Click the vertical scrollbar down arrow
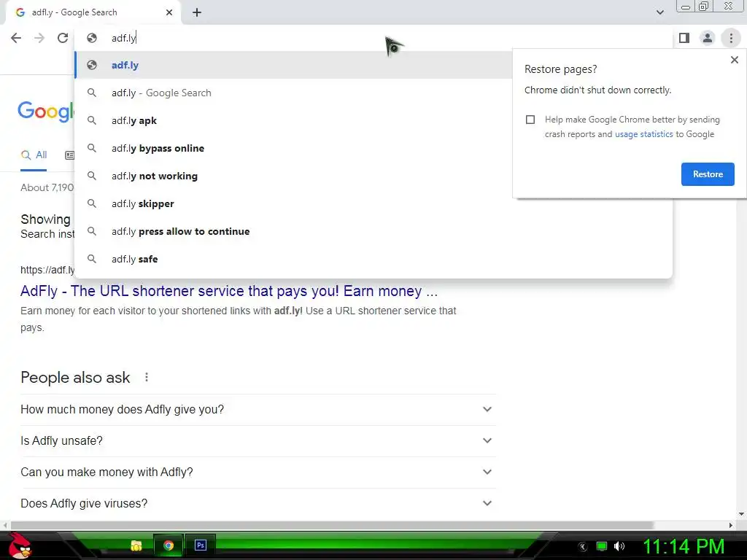This screenshot has width=747, height=560. 741,514
